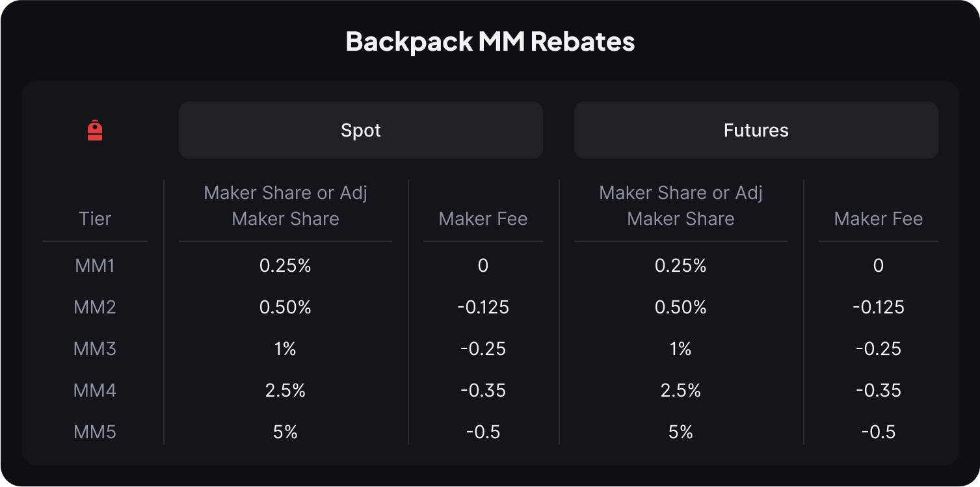Select the Spot MM2 maker fee -0.125

[x=483, y=307]
